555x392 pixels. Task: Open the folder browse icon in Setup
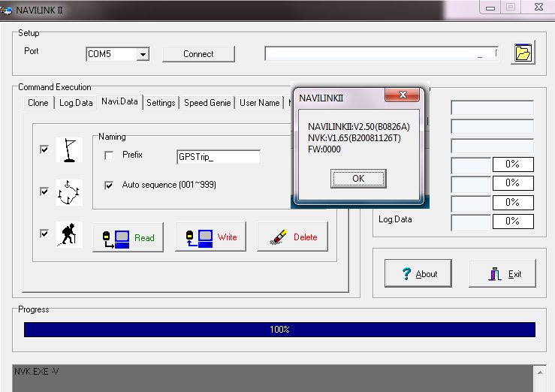pyautogui.click(x=523, y=53)
